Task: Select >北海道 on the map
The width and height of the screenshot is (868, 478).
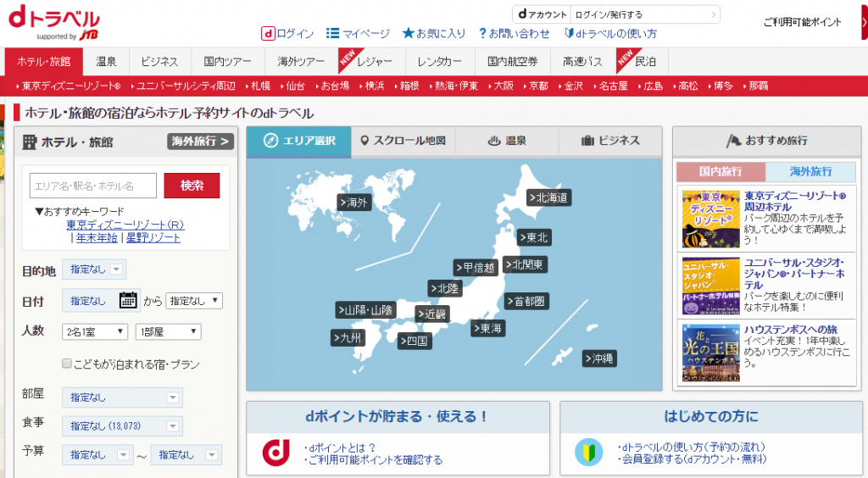Action: 548,197
